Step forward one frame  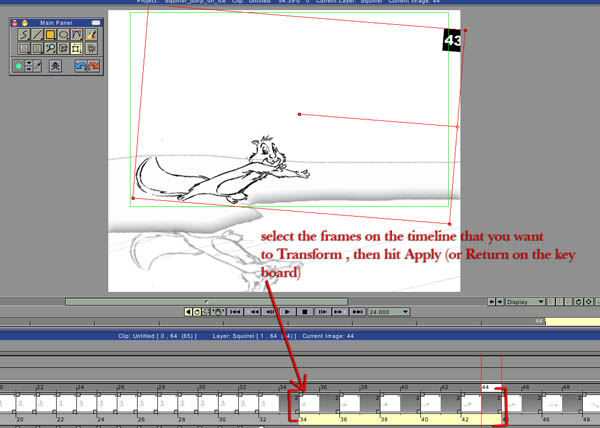coord(322,312)
